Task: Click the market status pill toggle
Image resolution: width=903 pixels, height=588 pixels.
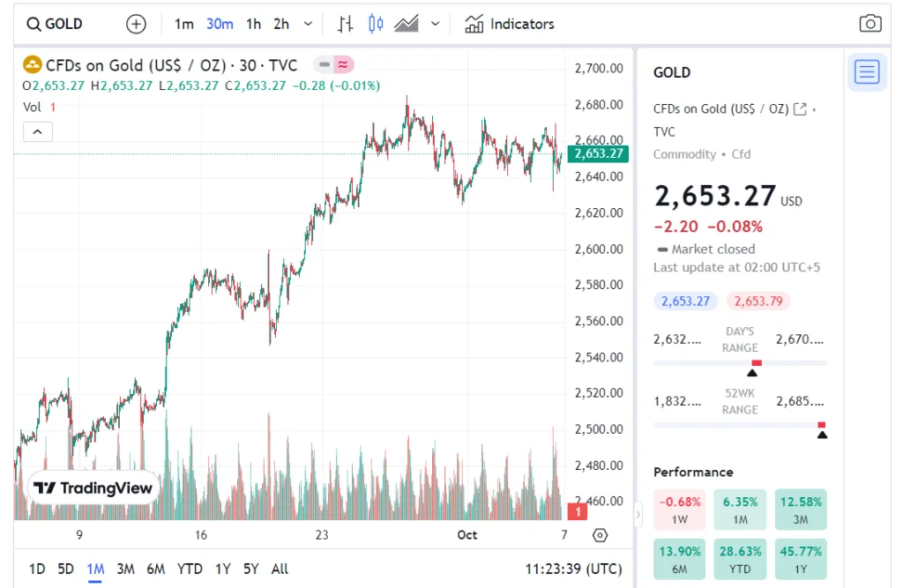Action: pyautogui.click(x=333, y=65)
